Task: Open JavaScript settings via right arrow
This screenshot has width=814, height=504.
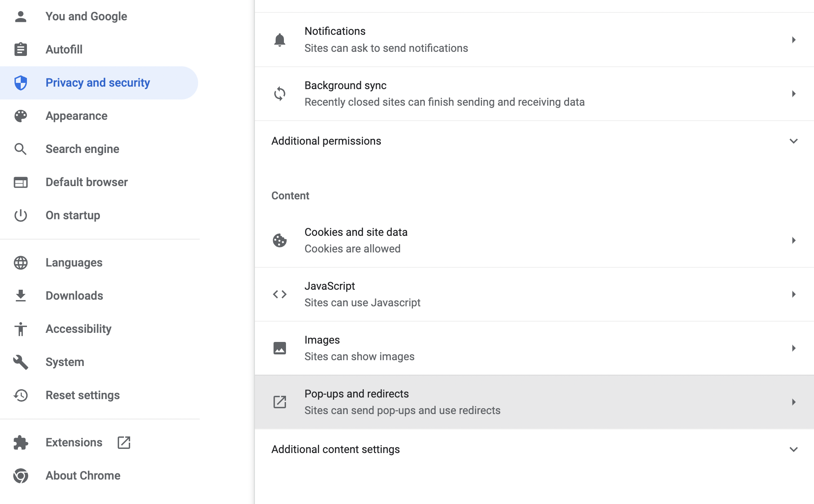Action: click(x=793, y=294)
